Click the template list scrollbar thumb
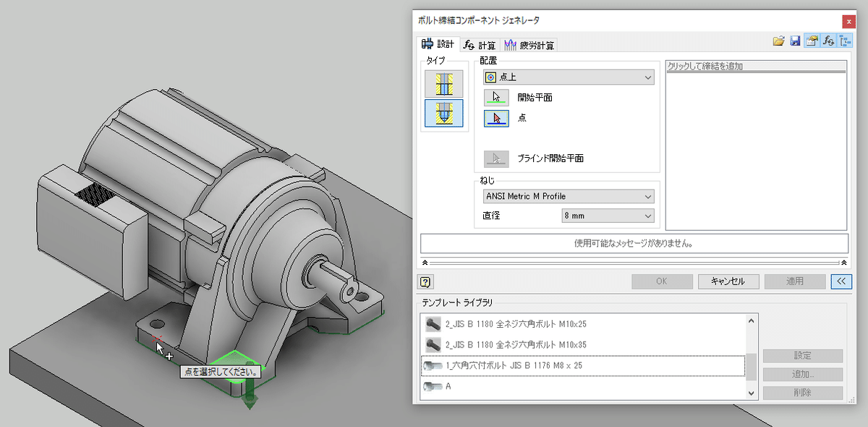The height and width of the screenshot is (427, 868). click(x=752, y=366)
